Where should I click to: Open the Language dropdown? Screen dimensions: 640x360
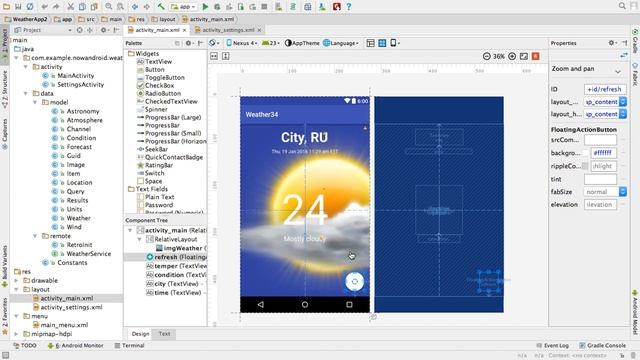[x=341, y=43]
